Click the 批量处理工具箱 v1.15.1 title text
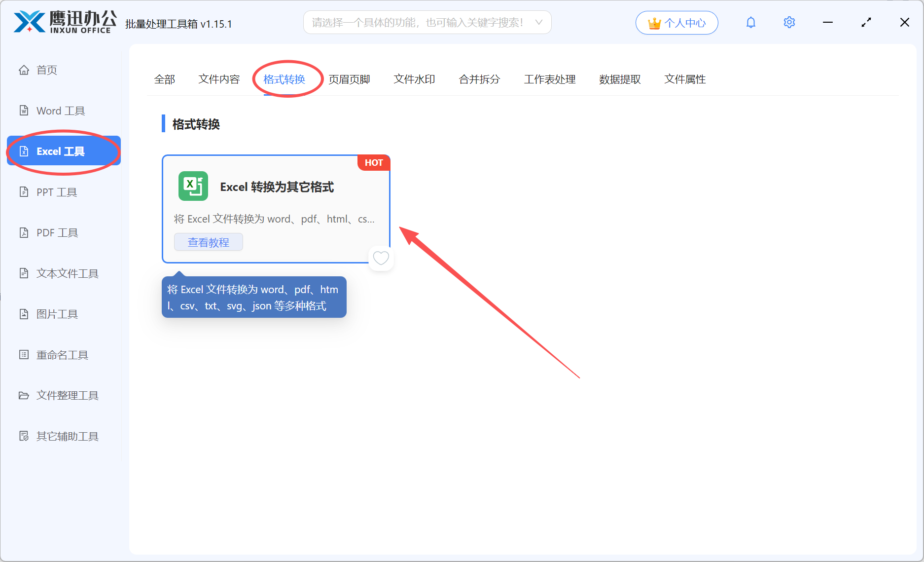 178,24
